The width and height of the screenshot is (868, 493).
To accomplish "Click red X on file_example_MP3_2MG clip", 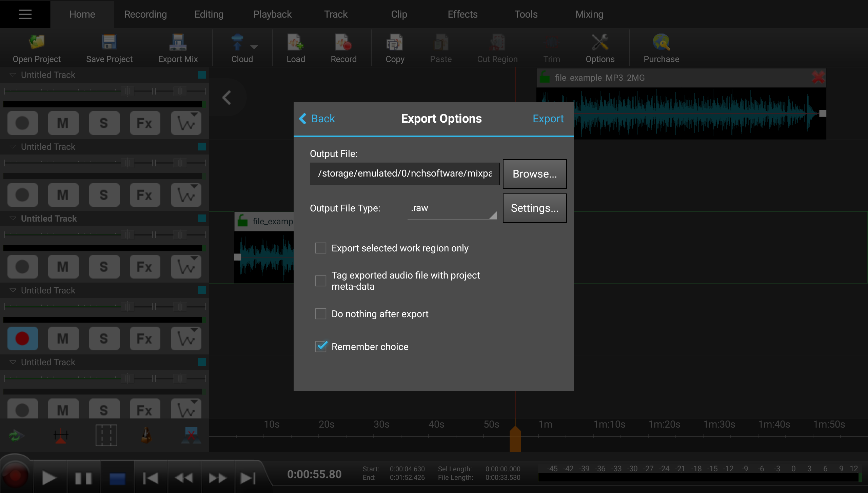I will [818, 78].
